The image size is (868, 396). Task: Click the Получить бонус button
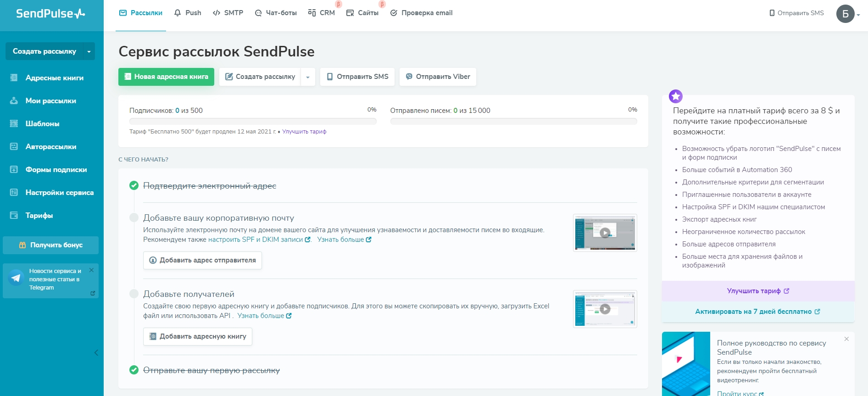pyautogui.click(x=50, y=245)
